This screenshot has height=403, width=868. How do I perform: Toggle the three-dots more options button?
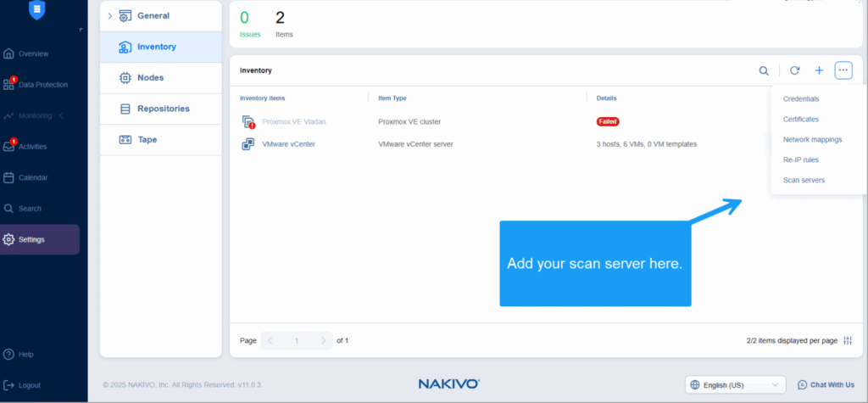(x=843, y=70)
